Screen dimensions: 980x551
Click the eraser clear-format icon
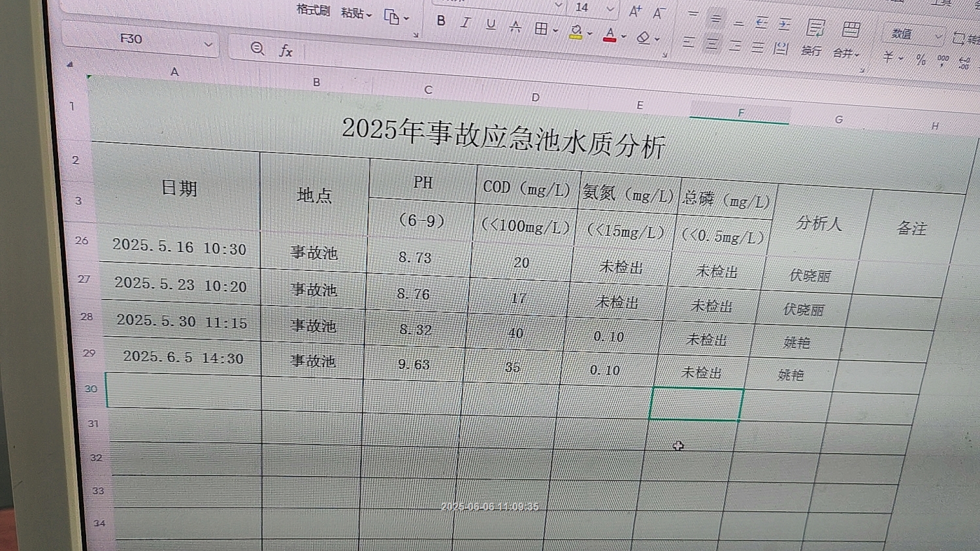(x=643, y=37)
